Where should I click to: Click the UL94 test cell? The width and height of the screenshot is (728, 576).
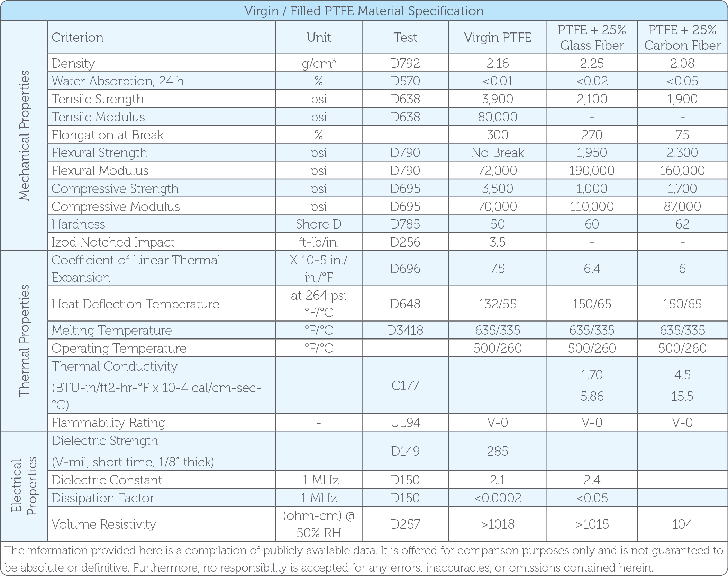click(405, 422)
